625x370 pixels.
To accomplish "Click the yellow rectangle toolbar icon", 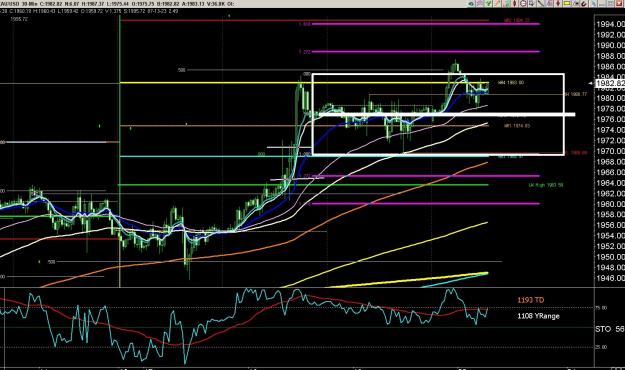I will coord(566,4).
